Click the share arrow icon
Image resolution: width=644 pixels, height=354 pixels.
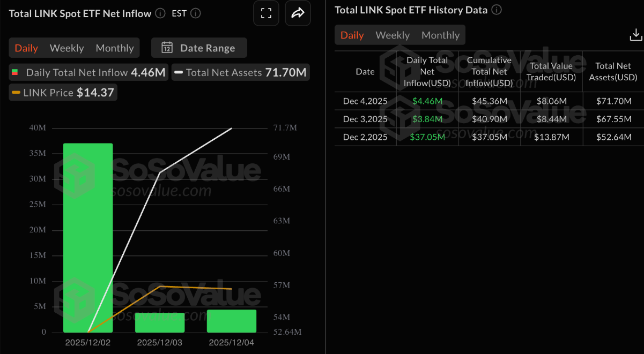click(x=298, y=13)
